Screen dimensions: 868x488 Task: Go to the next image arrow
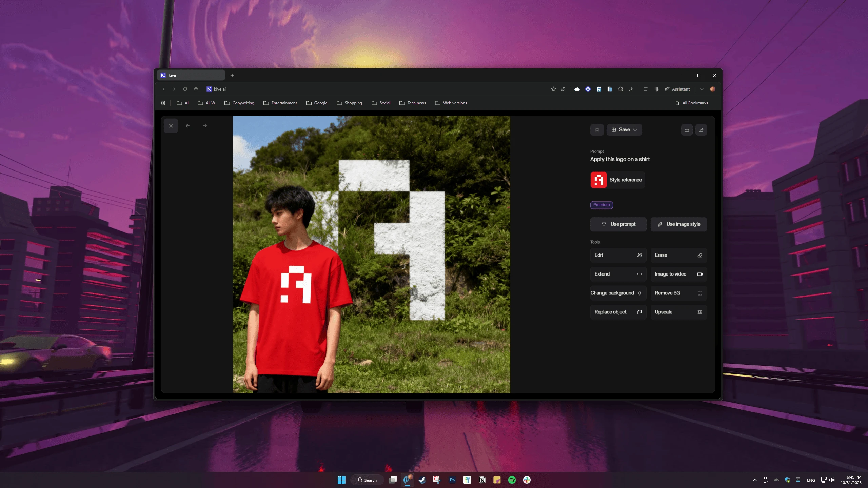(x=205, y=126)
